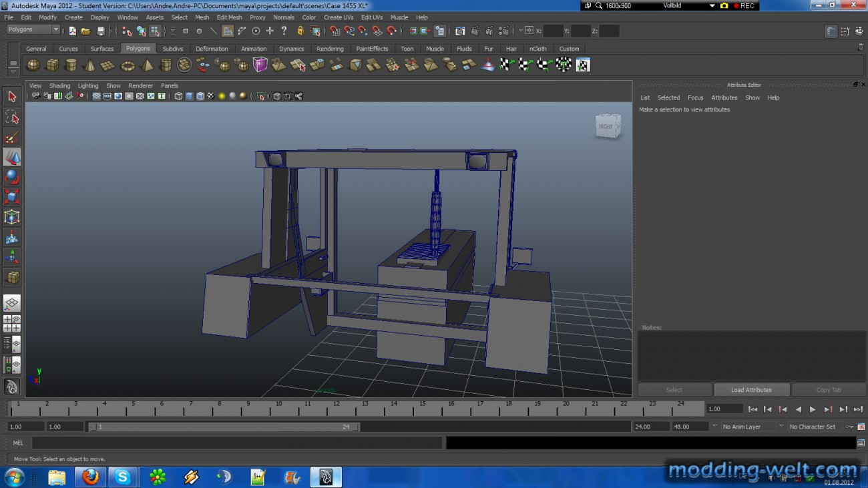
Task: Open the Polygons menu set dropdown
Action: [33, 29]
